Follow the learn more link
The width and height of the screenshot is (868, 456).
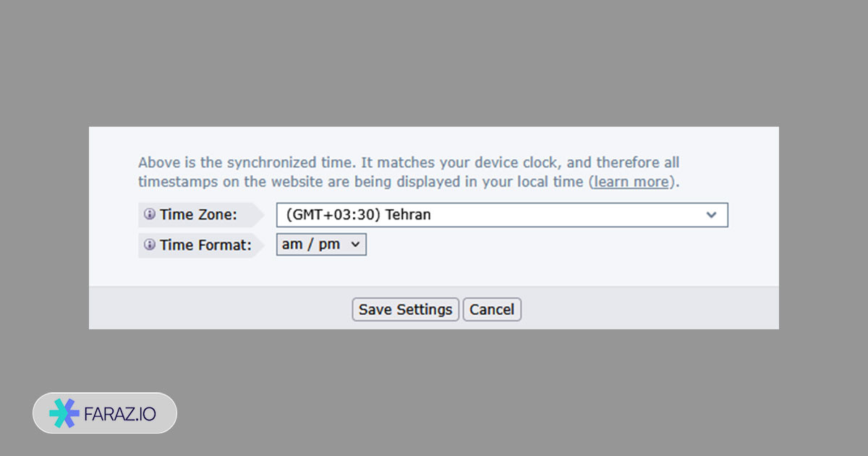tap(633, 182)
